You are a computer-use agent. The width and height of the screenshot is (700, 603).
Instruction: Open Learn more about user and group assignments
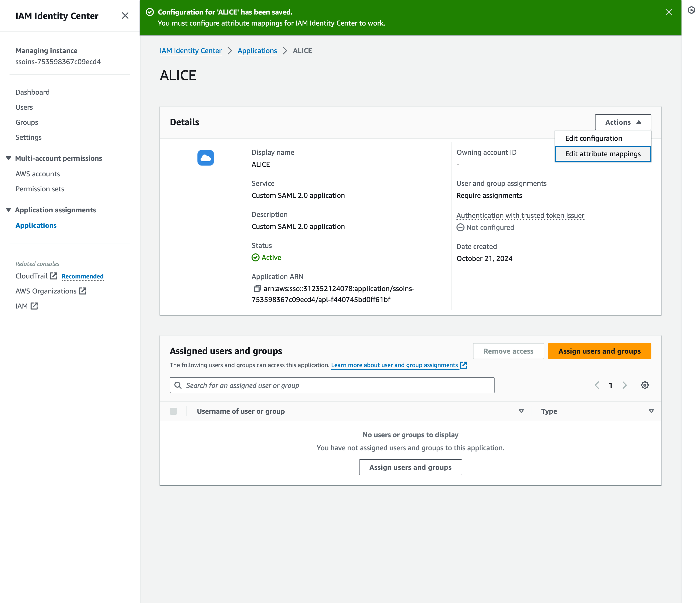pyautogui.click(x=394, y=365)
